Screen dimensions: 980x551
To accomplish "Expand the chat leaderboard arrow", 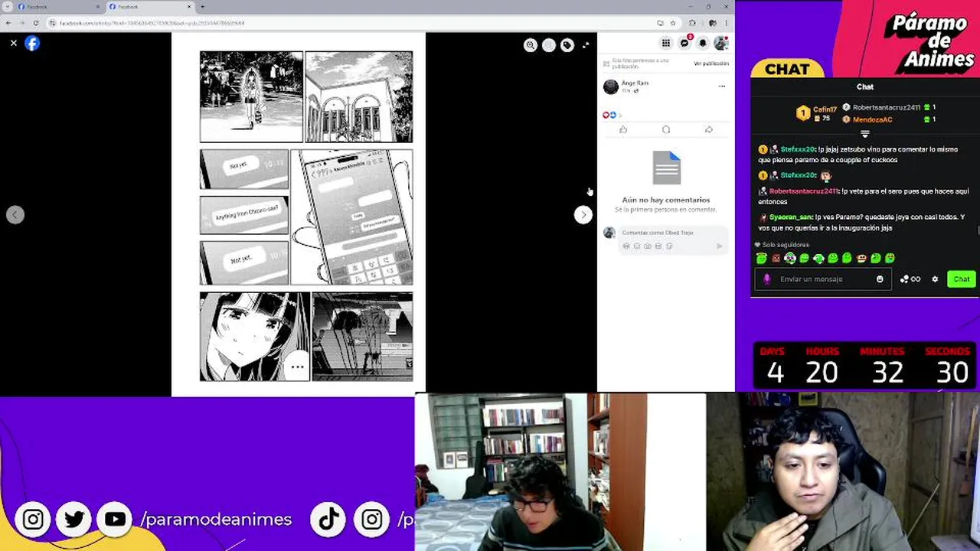I will click(865, 134).
